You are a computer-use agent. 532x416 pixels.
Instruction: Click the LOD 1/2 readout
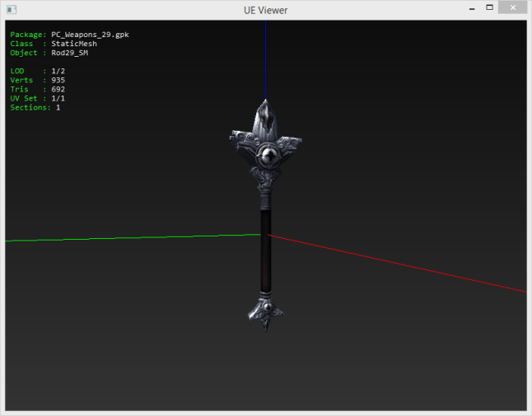(x=37, y=71)
